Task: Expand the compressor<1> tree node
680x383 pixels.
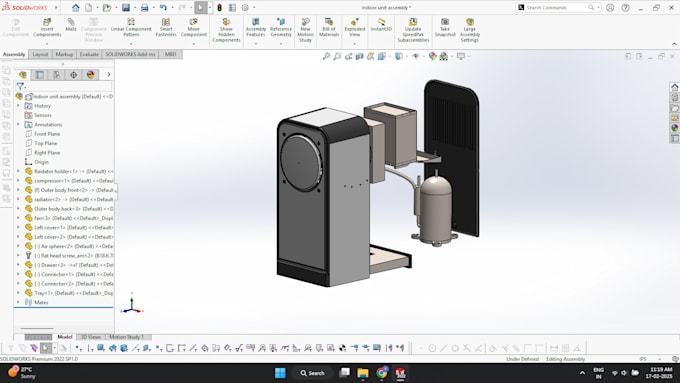Action: pos(18,180)
